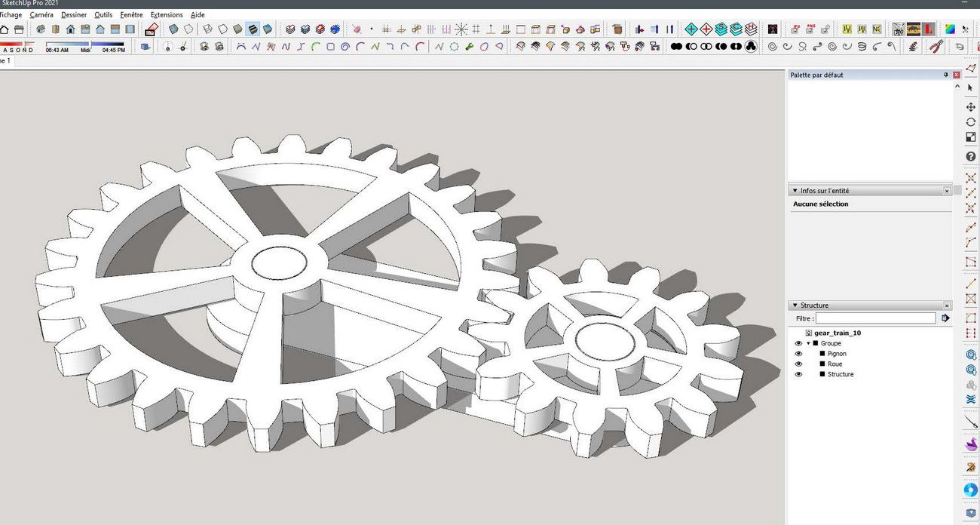The height and width of the screenshot is (525, 980).
Task: Collapse the Infos sur l'entité panel
Action: pos(795,191)
